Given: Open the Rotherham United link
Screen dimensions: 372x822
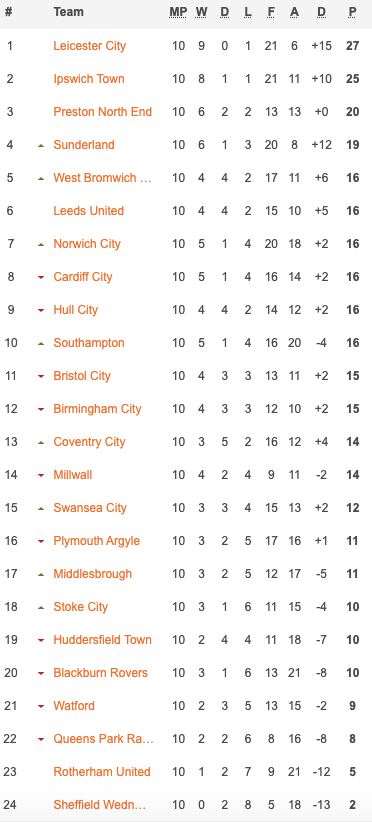Looking at the screenshot, I should tap(102, 772).
